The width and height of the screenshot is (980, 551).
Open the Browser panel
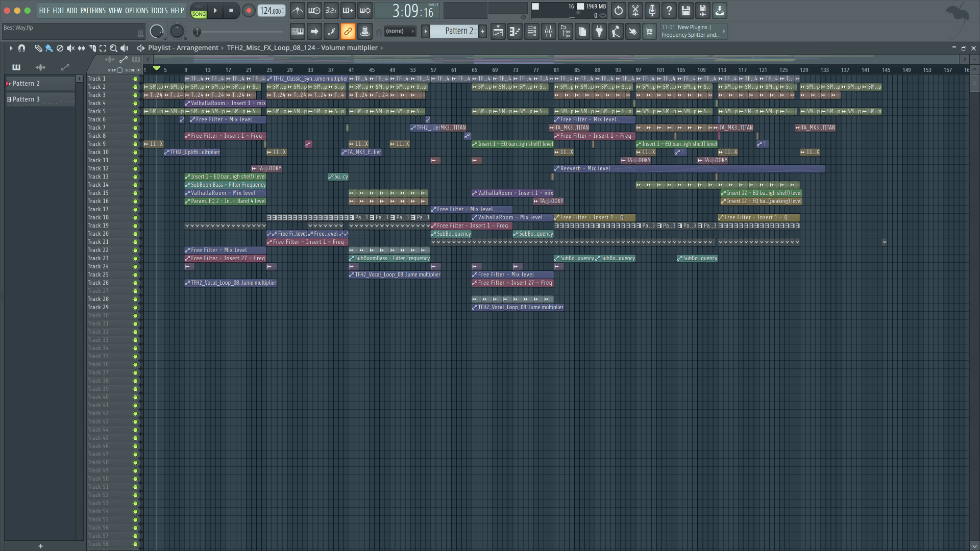[x=566, y=32]
